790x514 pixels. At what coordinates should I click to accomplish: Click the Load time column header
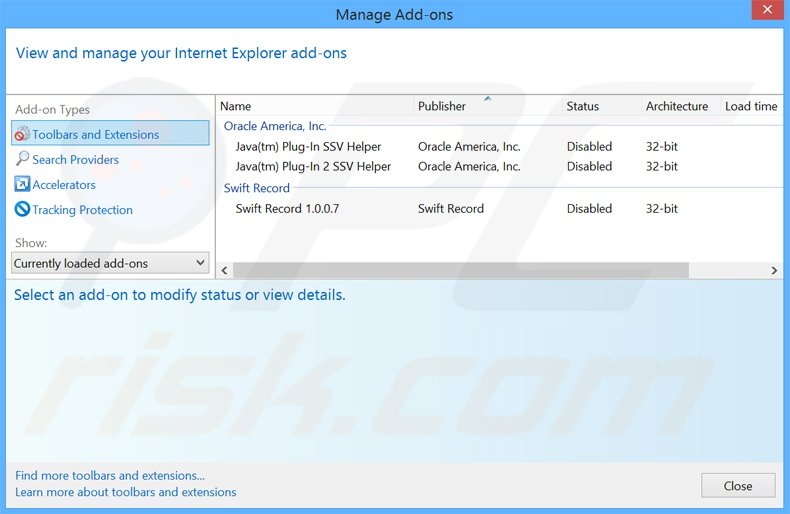pos(750,106)
